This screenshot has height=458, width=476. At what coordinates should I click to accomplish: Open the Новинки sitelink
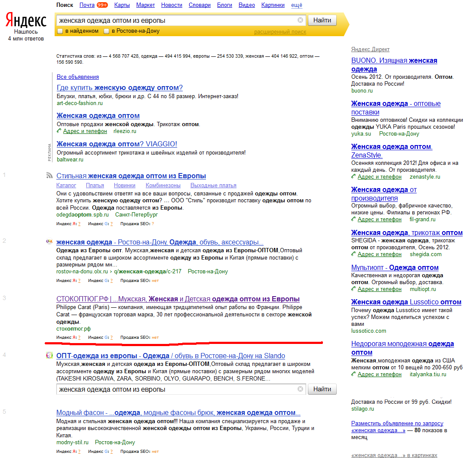pos(125,186)
